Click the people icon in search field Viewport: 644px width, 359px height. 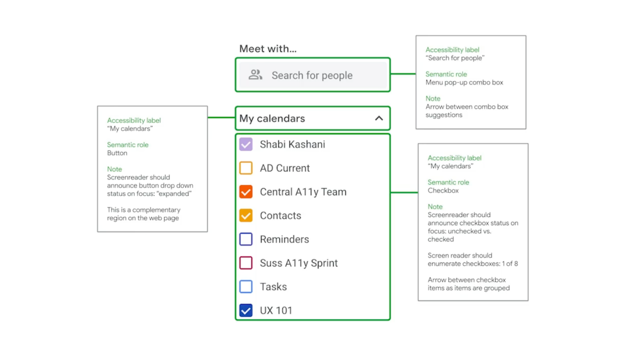pyautogui.click(x=255, y=75)
